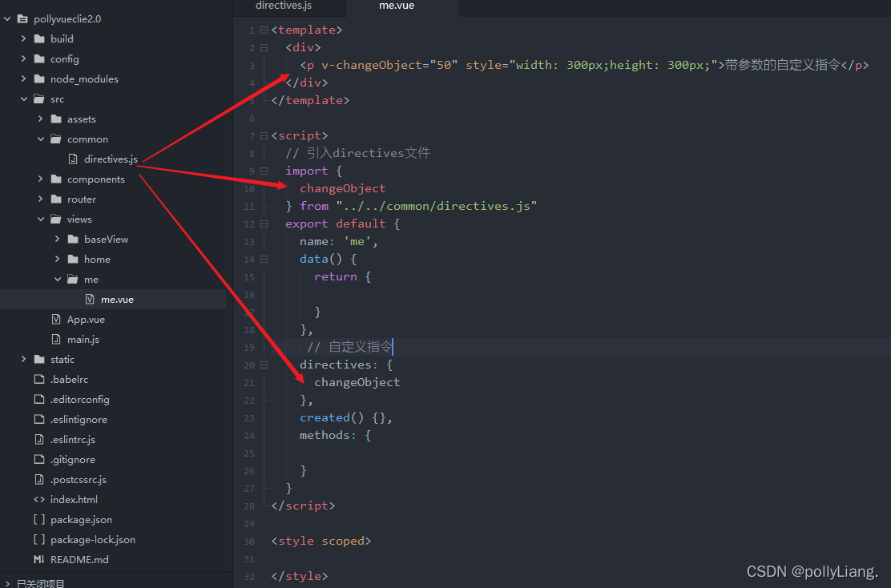This screenshot has width=891, height=588.
Task: Fold the import block at line 9
Action: [x=264, y=171]
